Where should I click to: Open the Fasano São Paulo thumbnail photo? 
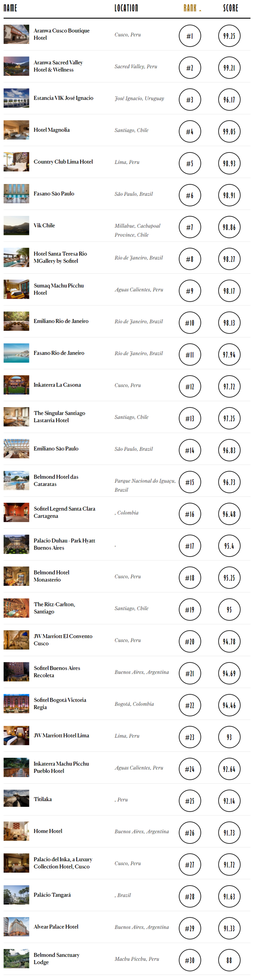[x=16, y=194]
